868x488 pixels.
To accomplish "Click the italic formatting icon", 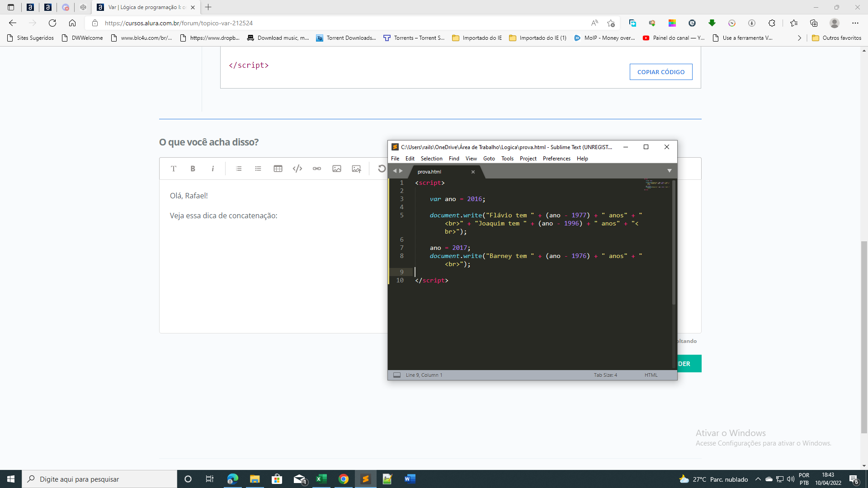I will [x=213, y=169].
